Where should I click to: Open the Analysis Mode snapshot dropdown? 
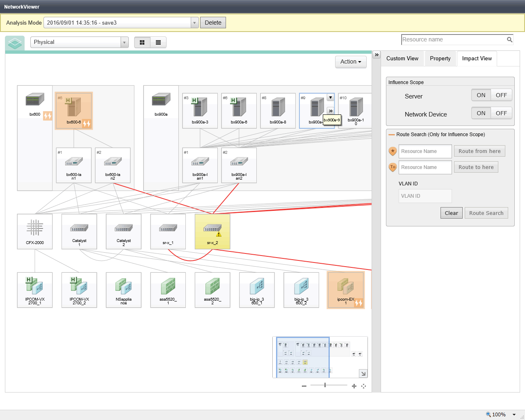pos(195,23)
